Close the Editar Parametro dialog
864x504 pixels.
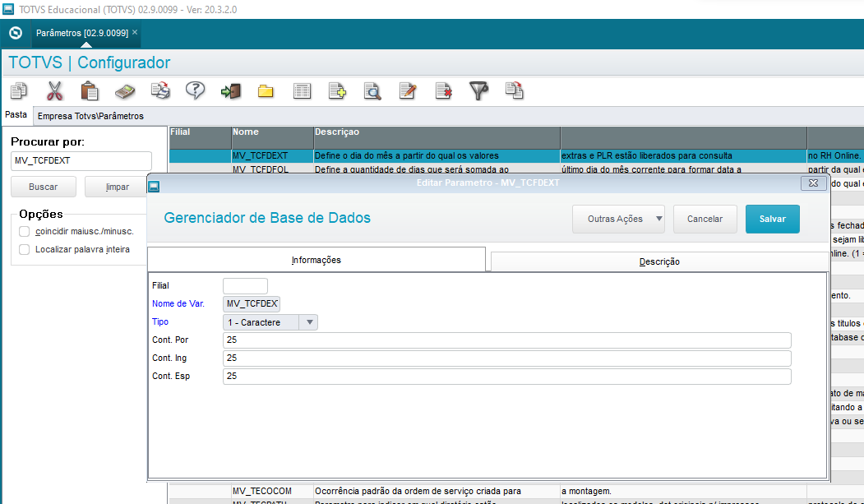coord(813,183)
